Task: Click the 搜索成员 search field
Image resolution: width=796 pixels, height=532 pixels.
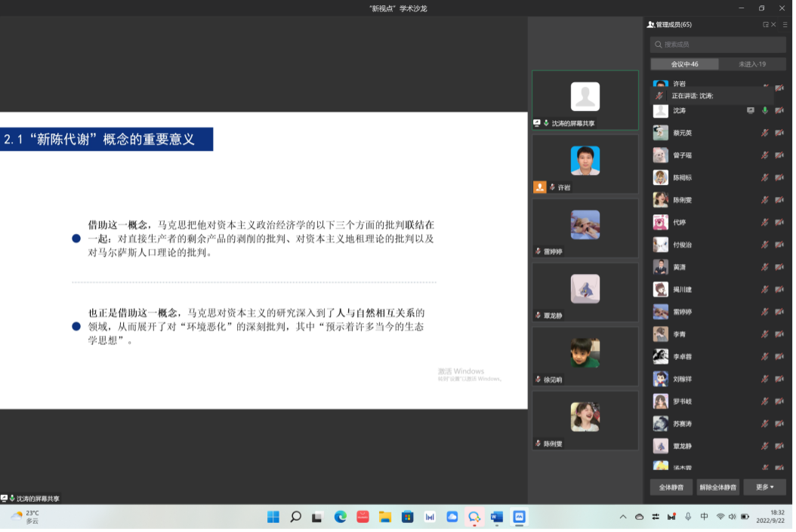Action: tap(717, 45)
